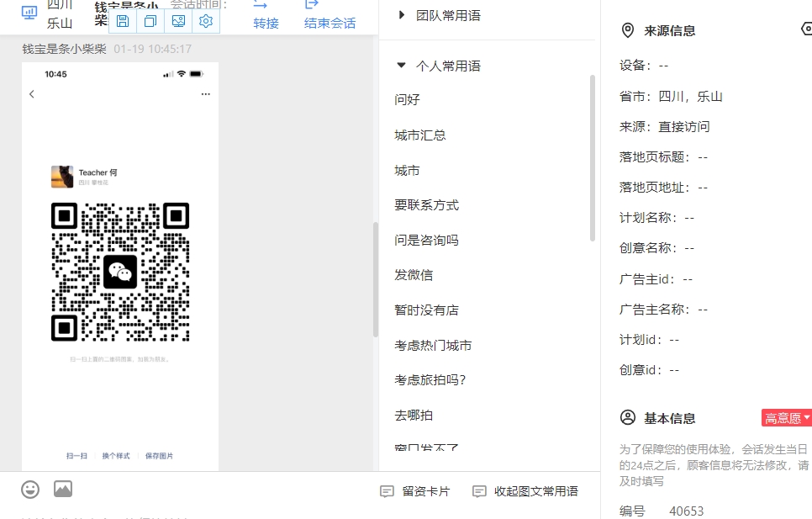The width and height of the screenshot is (812, 519).
Task: Click the monitor icon beside 四川 乐山
Action: pyautogui.click(x=29, y=13)
